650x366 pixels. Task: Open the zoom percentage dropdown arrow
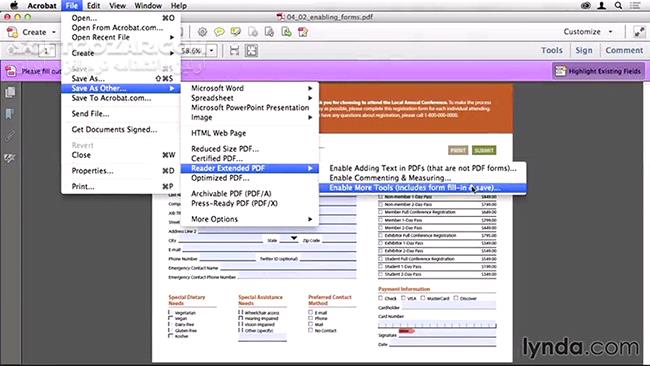click(x=212, y=51)
